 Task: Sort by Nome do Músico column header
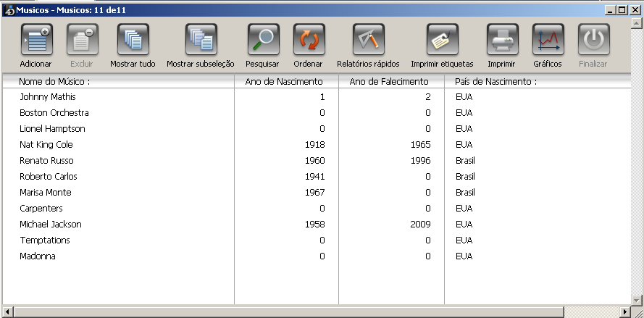pyautogui.click(x=54, y=81)
